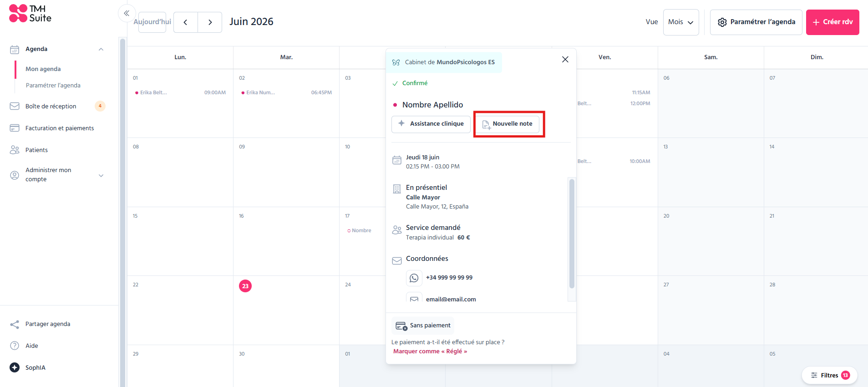868x387 pixels.
Task: Open Mon agenda in sidebar
Action: (x=43, y=69)
